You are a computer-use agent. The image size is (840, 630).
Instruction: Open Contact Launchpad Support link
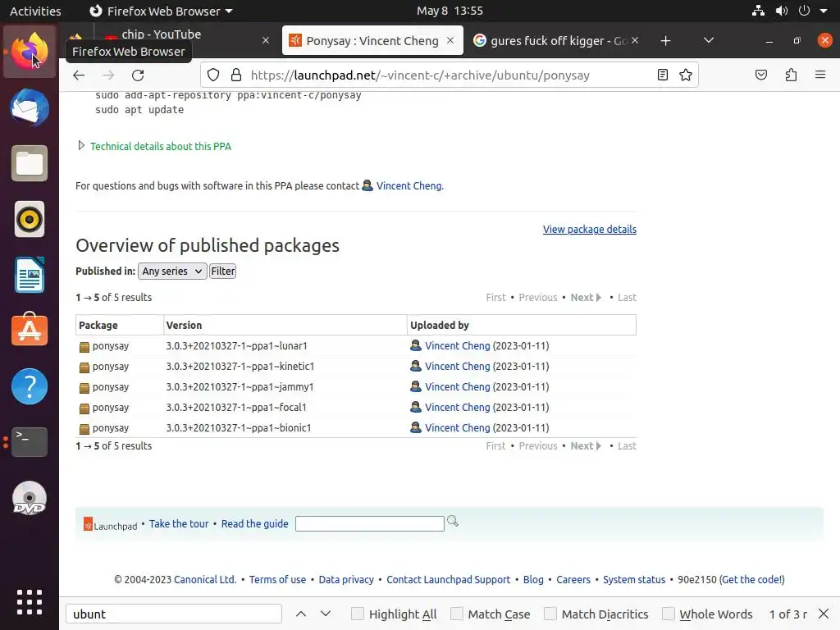449,579
